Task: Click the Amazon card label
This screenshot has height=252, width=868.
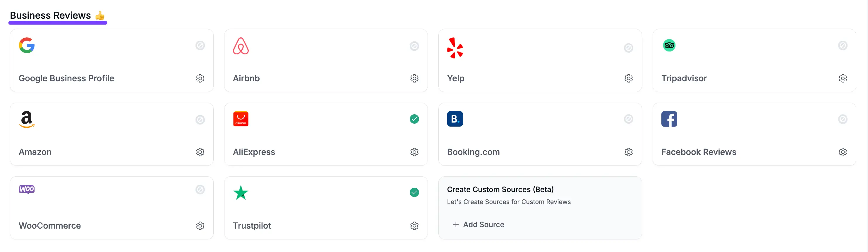Action: 35,152
